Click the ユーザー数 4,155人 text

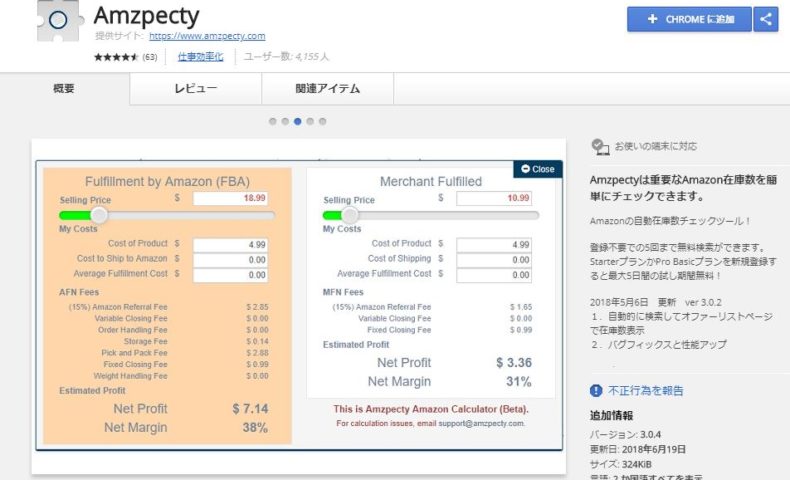[x=286, y=56]
